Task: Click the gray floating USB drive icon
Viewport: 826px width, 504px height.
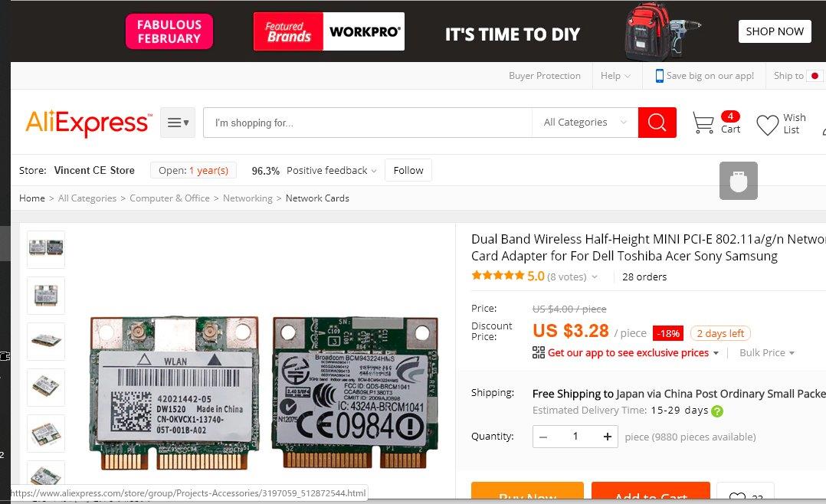Action: (739, 181)
